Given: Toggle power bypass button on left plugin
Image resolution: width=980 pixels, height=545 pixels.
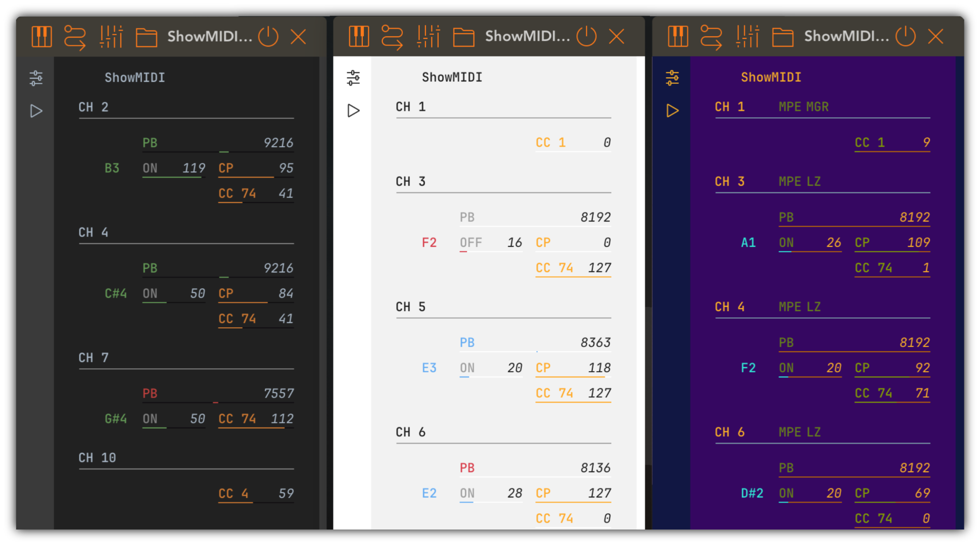Looking at the screenshot, I should pos(268,37).
